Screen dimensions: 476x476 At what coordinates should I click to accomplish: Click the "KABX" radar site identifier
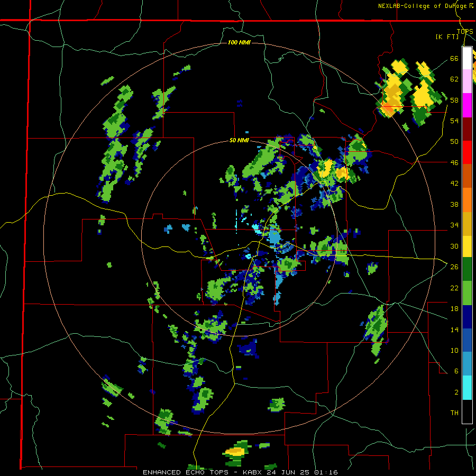[253, 472]
